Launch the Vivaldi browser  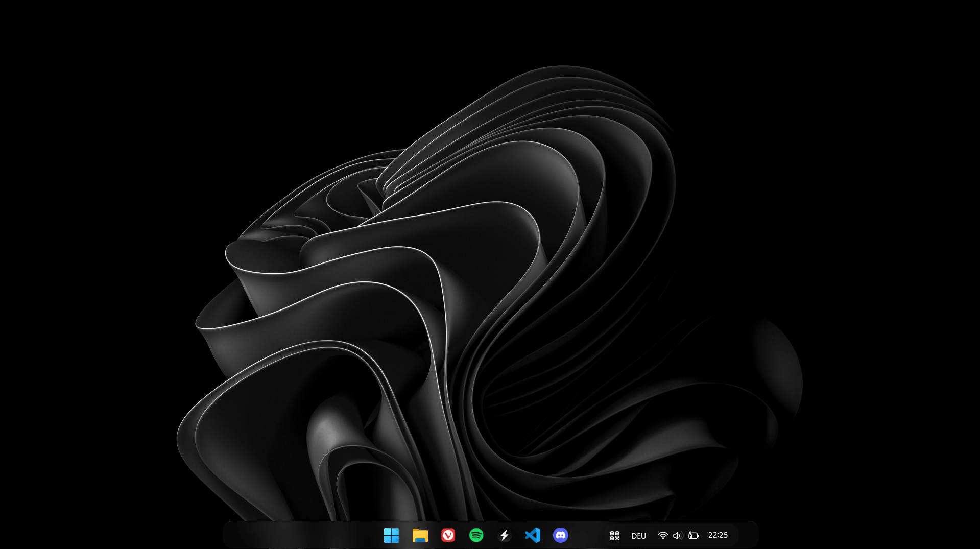448,535
